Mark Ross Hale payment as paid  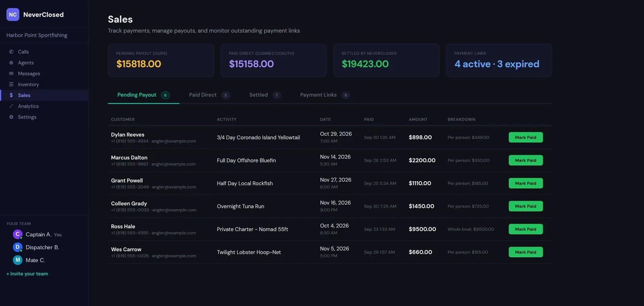coord(526,229)
